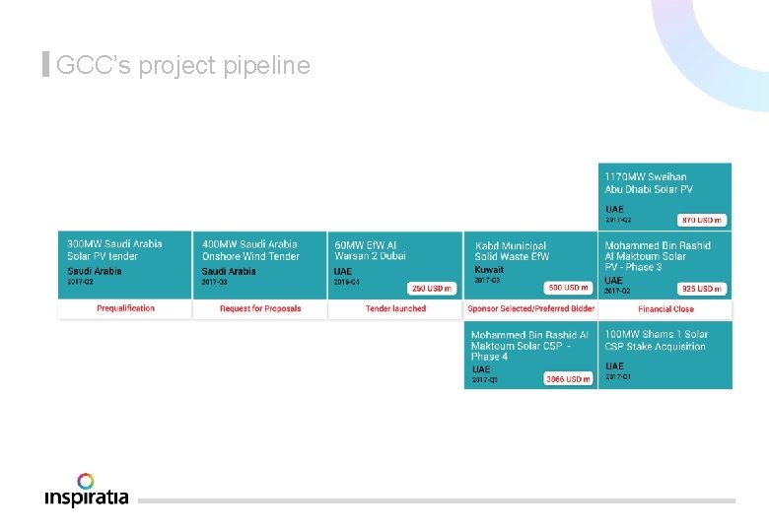Viewport: 769px width, 532px height.
Task: Click the 870 USD m value badge
Action: click(x=702, y=221)
